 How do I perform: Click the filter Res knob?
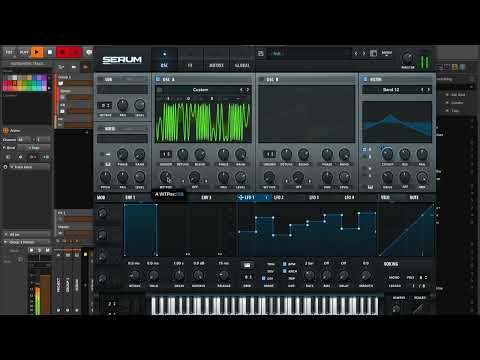[405, 154]
